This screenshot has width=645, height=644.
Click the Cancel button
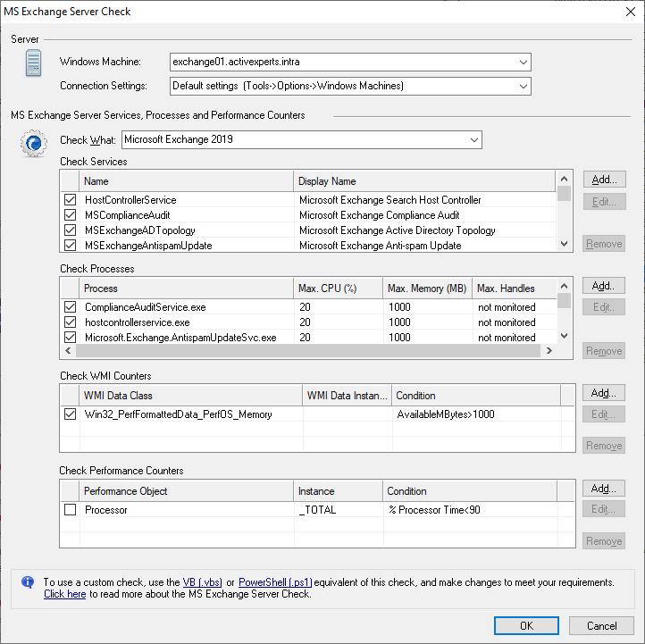point(601,625)
